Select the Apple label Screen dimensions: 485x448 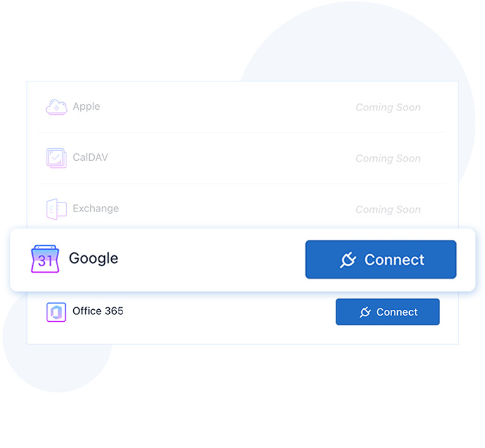[x=87, y=107]
